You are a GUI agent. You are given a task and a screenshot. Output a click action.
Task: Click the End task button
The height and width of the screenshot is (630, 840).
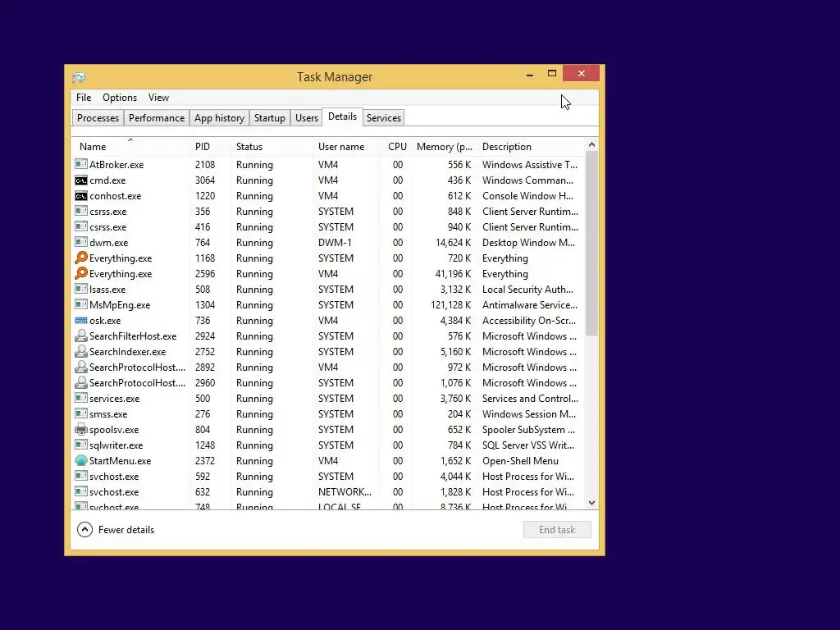(557, 529)
